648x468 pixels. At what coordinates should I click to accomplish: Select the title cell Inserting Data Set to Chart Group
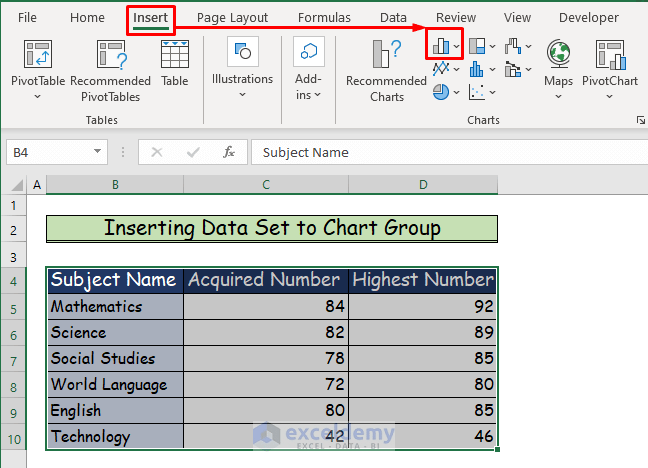coord(272,229)
